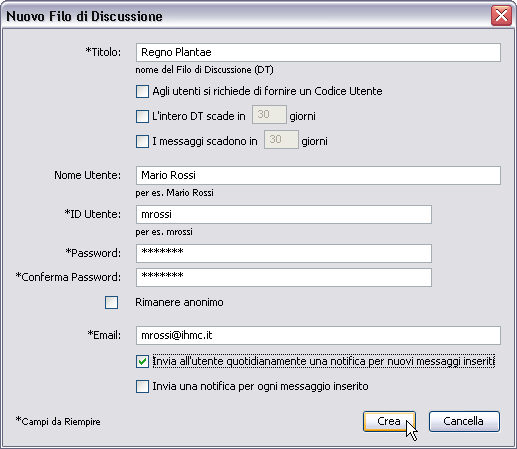517x449 pixels.
Task: Enable the Codice Utente requirement checkbox
Action: [x=142, y=91]
